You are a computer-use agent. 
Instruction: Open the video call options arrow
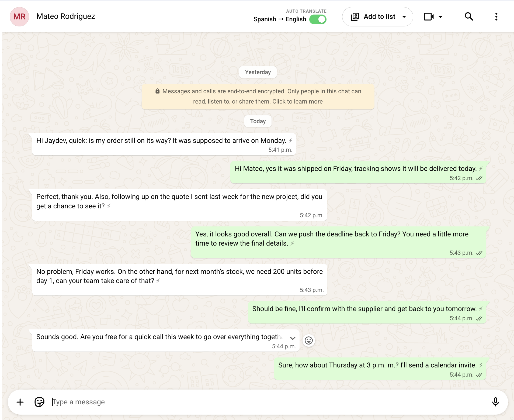(440, 17)
